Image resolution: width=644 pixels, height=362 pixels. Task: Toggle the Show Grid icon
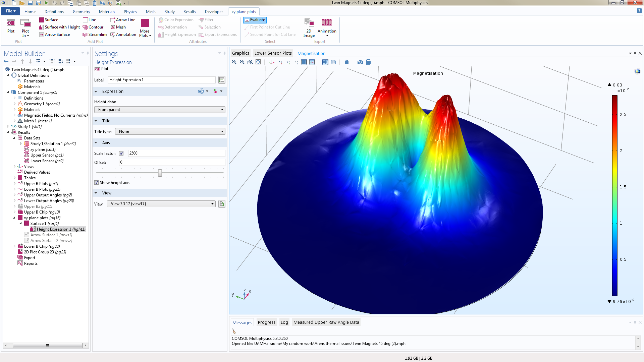tap(304, 62)
